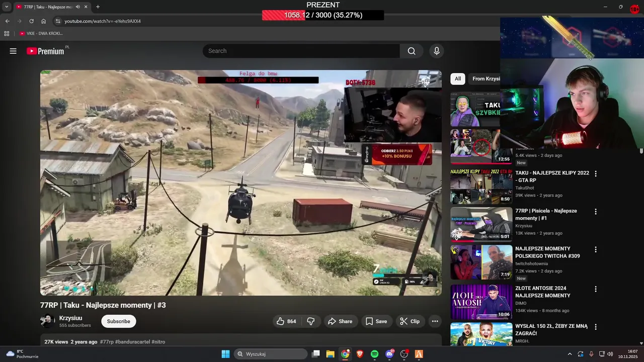
Task: Save the video to a playlist
Action: click(x=376, y=321)
